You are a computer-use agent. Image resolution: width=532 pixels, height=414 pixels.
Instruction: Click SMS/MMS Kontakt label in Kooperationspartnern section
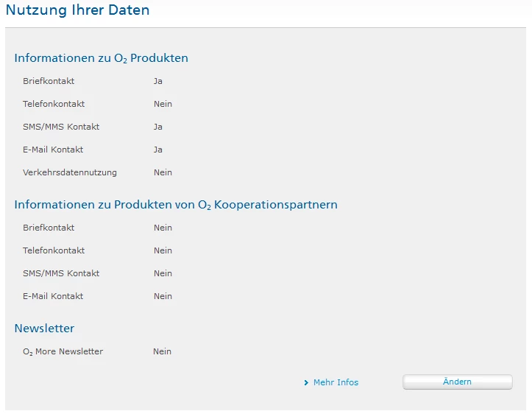(61, 273)
